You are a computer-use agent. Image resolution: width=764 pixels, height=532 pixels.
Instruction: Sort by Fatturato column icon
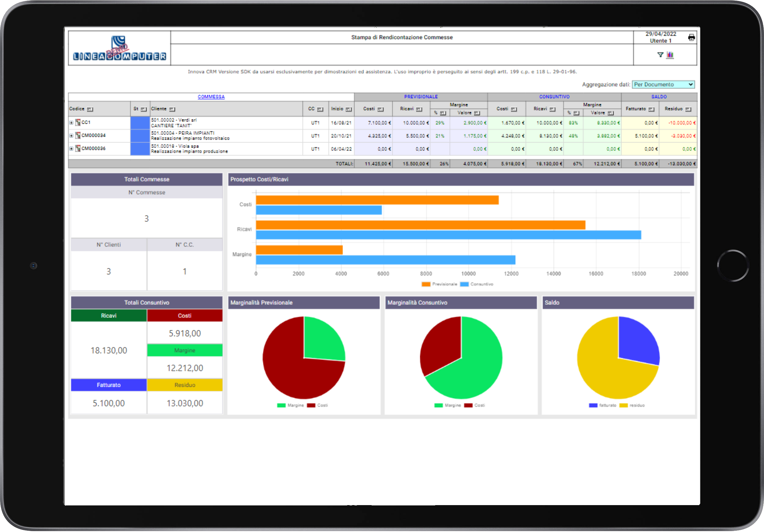click(x=651, y=109)
